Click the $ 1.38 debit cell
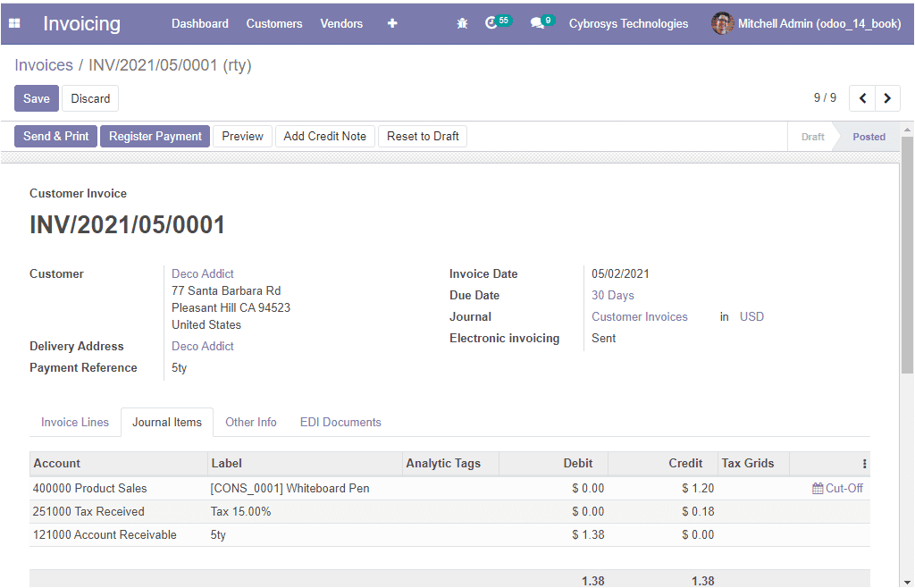 click(x=588, y=535)
